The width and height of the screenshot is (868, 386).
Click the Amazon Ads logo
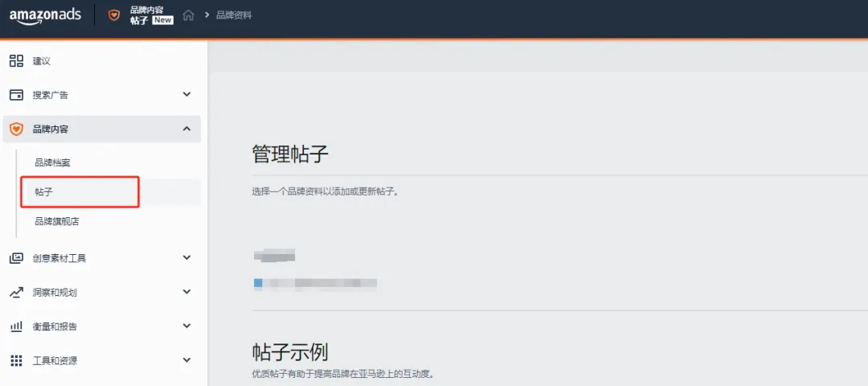pos(45,15)
